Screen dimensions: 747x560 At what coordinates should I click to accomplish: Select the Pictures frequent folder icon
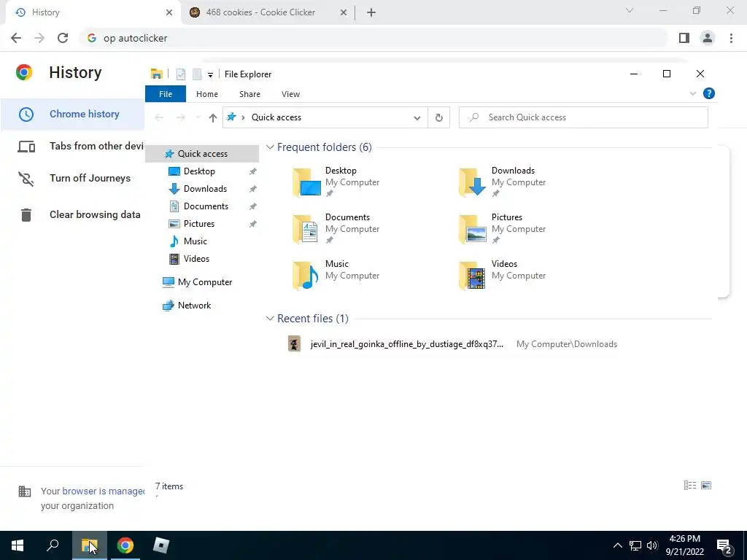(473, 228)
